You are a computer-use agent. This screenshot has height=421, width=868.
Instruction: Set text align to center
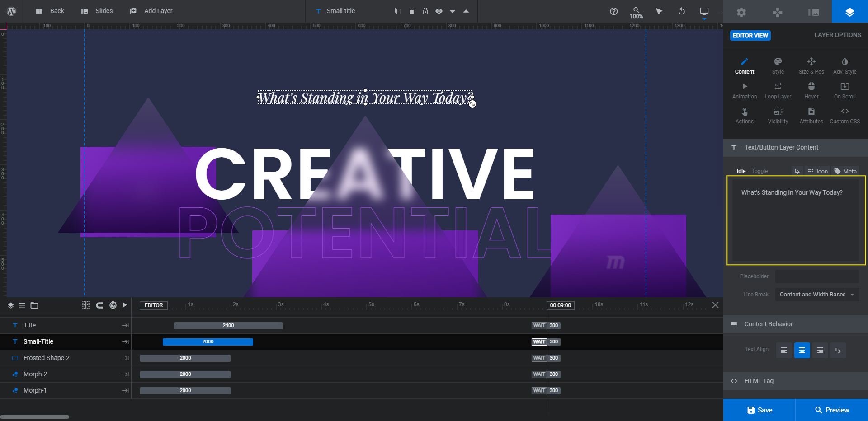click(x=802, y=350)
